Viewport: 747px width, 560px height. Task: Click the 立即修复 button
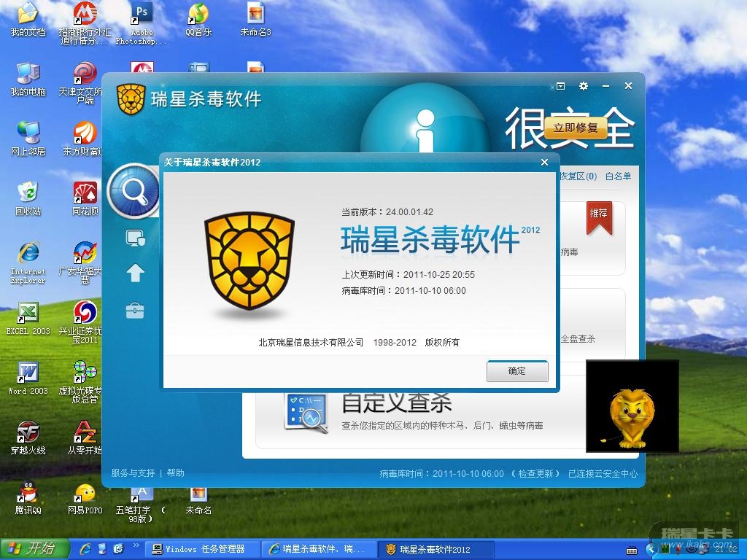tap(575, 128)
